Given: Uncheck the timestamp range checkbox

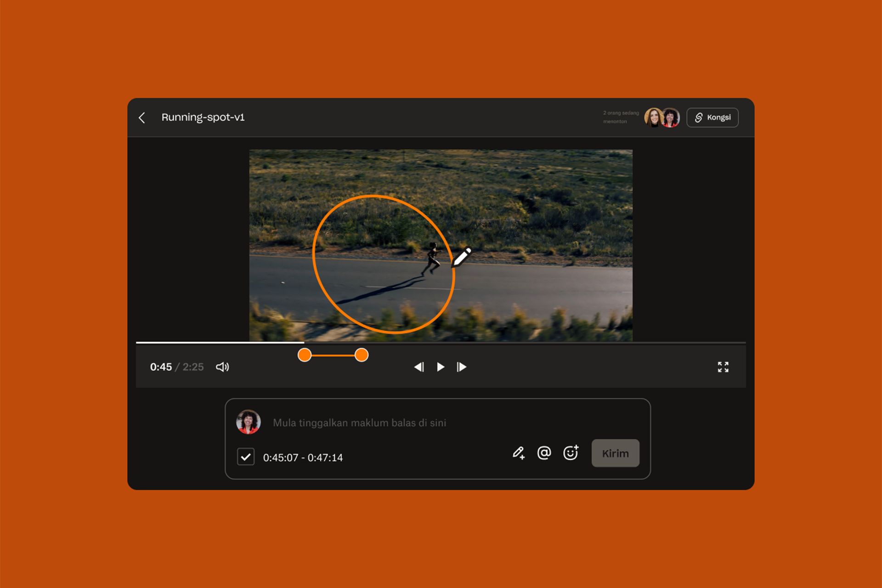Looking at the screenshot, I should 246,457.
